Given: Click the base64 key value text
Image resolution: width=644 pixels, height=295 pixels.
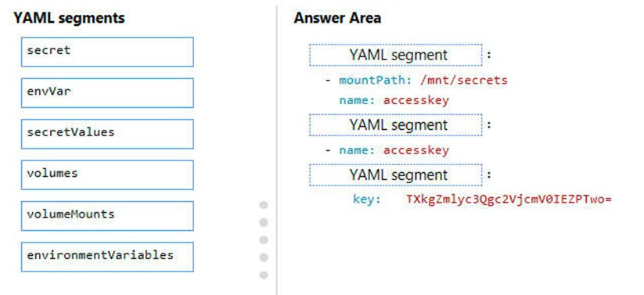Looking at the screenshot, I should (x=509, y=200).
